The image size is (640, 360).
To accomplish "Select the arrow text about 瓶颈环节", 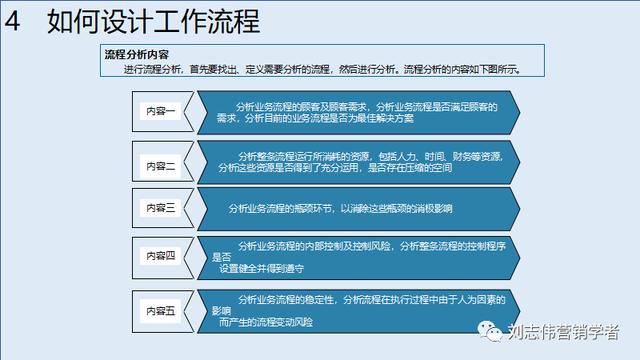I will [x=340, y=209].
